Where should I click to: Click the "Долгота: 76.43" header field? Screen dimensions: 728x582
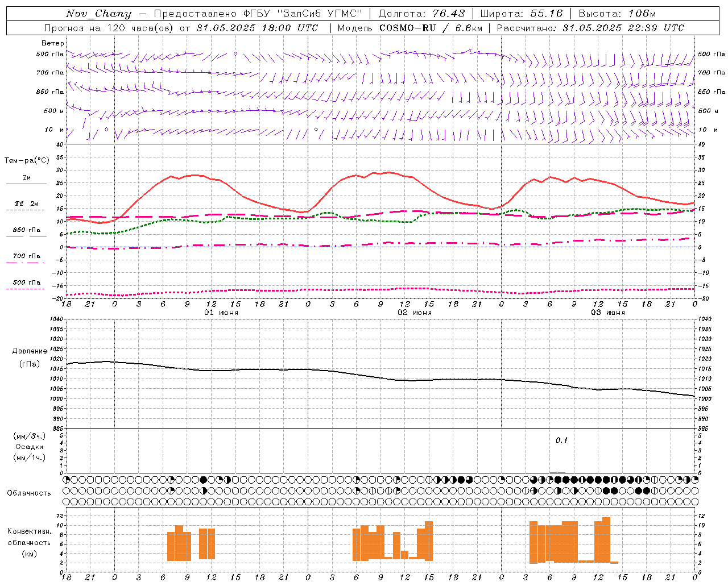click(x=421, y=14)
